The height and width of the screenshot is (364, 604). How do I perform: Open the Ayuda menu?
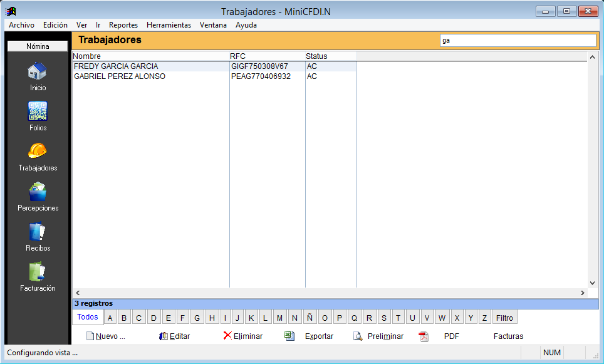point(246,25)
